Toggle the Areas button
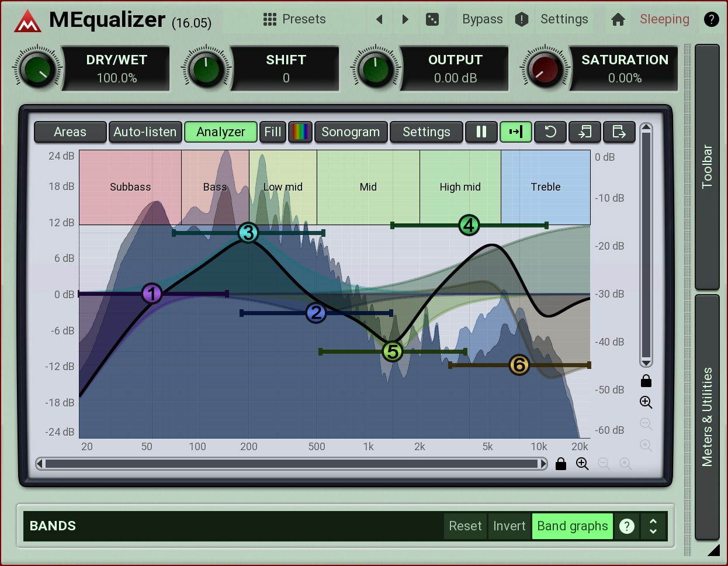The image size is (728, 566). pos(70,132)
